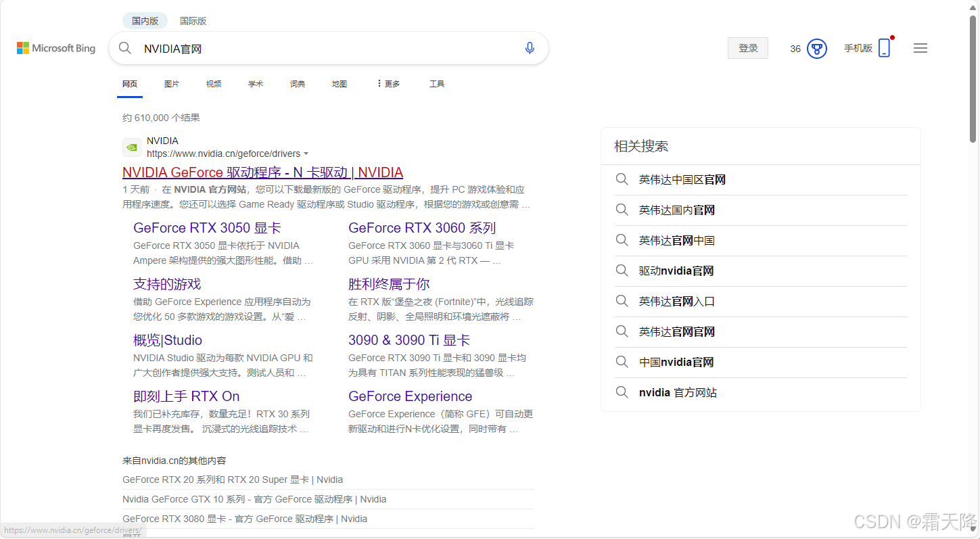The height and width of the screenshot is (539, 980).
Task: Click the search icon beside 英伟达官网入口
Action: click(x=622, y=301)
